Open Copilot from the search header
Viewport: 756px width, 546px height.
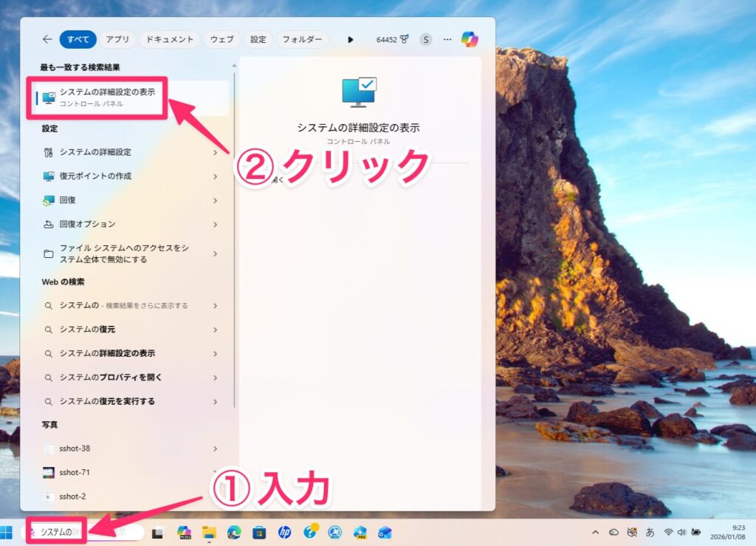tap(470, 39)
